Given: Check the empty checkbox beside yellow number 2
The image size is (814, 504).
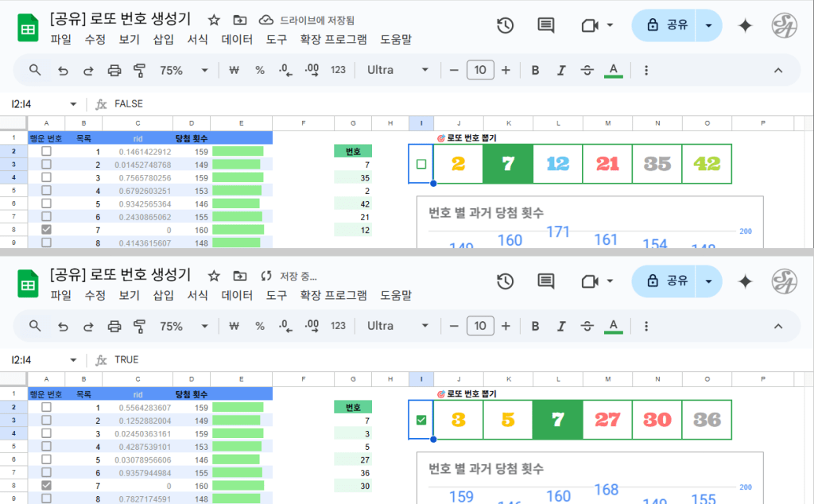Looking at the screenshot, I should point(421,164).
